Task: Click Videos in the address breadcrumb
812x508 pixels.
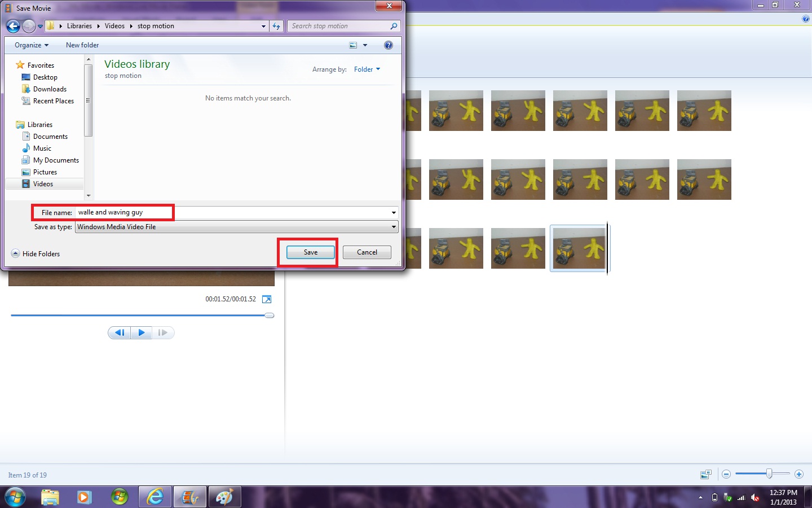Action: point(114,26)
